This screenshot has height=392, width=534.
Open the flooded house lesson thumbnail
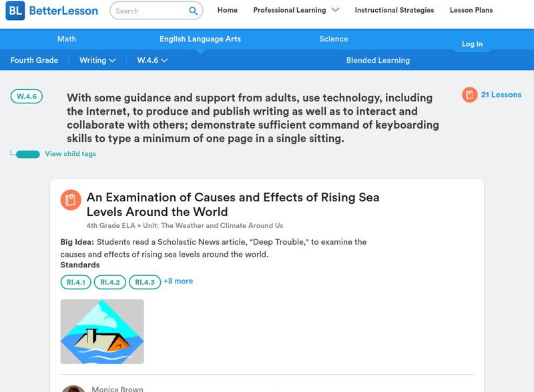click(102, 331)
